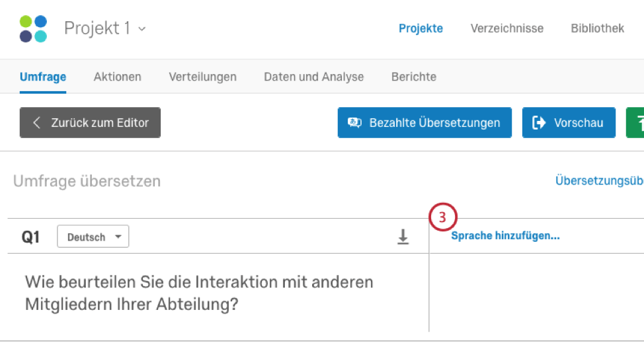644x345 pixels.
Task: Click the Sprache hinzufügen link
Action: [x=505, y=236]
